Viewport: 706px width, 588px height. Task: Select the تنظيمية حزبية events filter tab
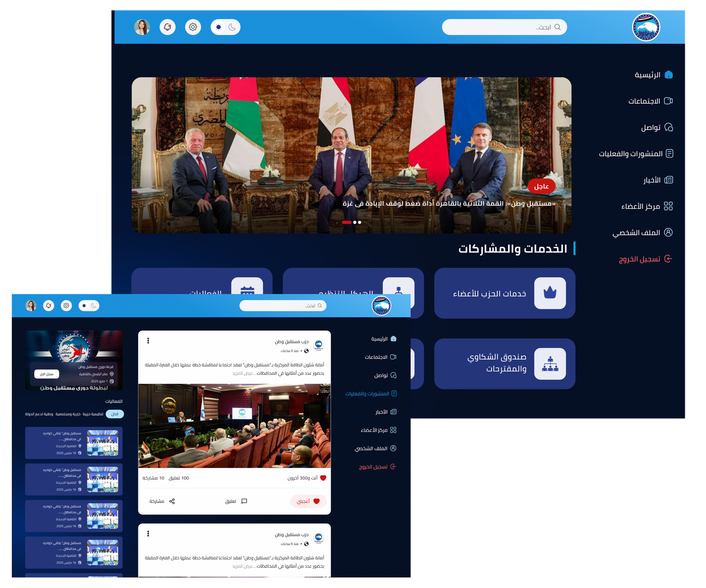tap(93, 414)
